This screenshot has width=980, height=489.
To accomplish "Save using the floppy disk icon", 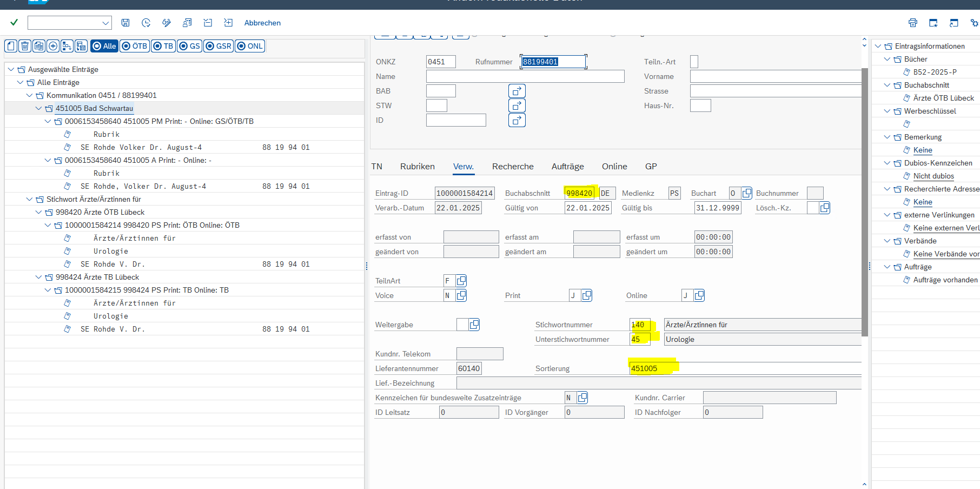I will tap(125, 23).
